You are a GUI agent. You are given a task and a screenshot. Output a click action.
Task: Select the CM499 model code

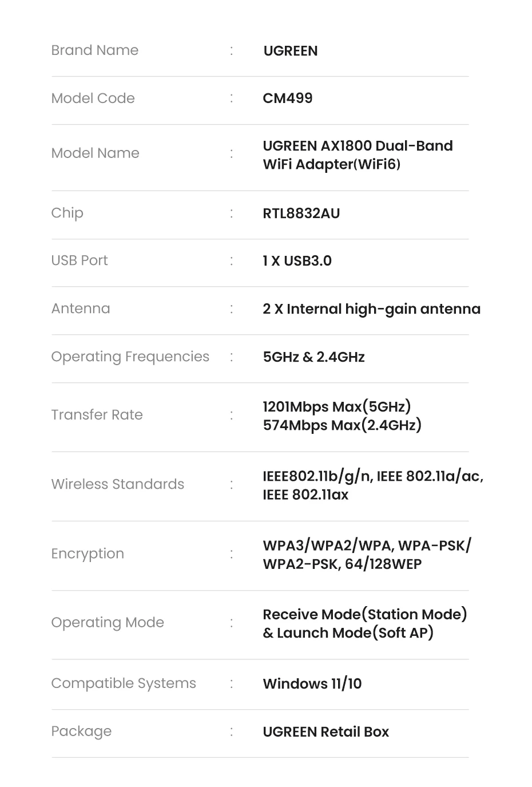click(287, 98)
